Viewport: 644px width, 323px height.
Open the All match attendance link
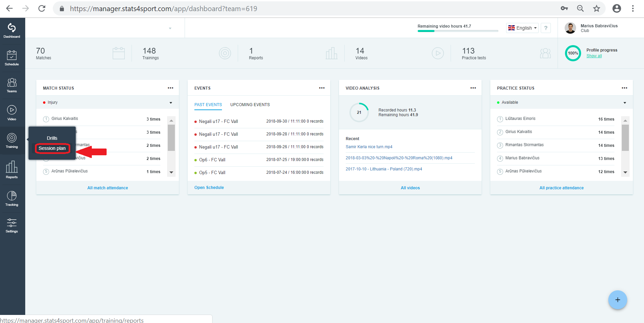point(108,188)
